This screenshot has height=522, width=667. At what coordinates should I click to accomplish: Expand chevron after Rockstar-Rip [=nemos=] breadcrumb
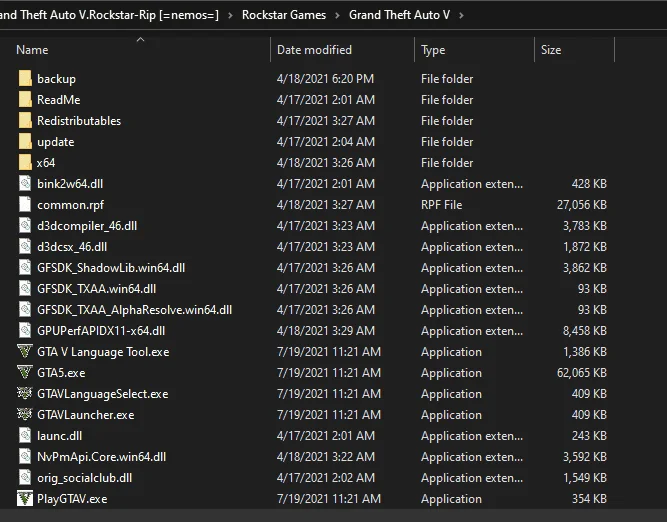click(x=230, y=15)
